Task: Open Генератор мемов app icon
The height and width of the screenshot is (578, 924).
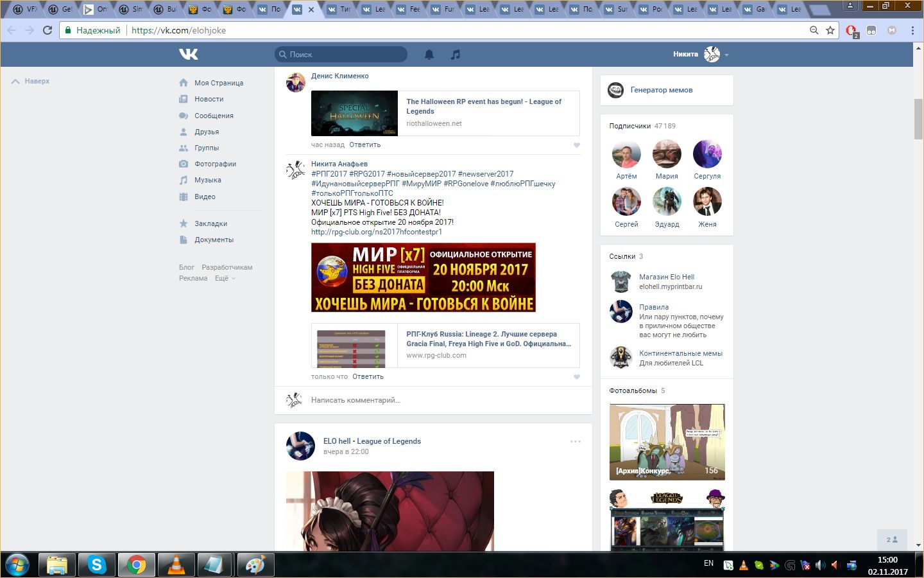Action: pyautogui.click(x=615, y=91)
